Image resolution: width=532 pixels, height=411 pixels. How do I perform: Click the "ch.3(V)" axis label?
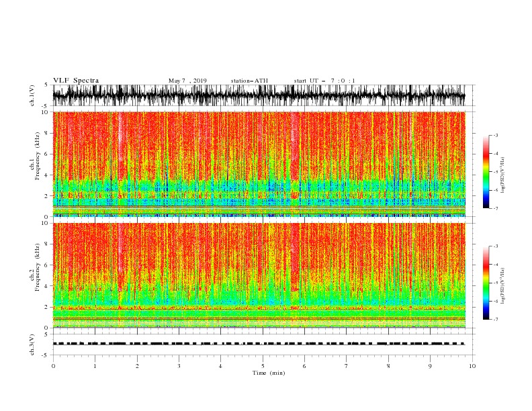coord(32,345)
